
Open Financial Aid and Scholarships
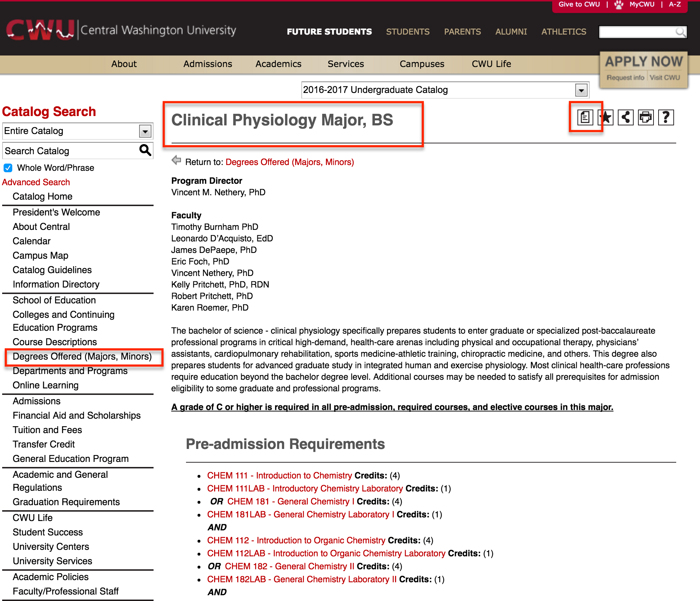(x=76, y=415)
